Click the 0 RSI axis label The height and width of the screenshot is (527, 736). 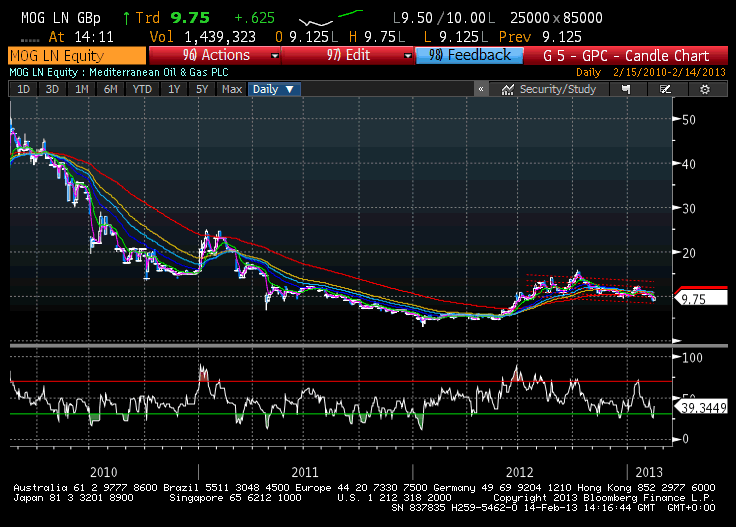685,439
